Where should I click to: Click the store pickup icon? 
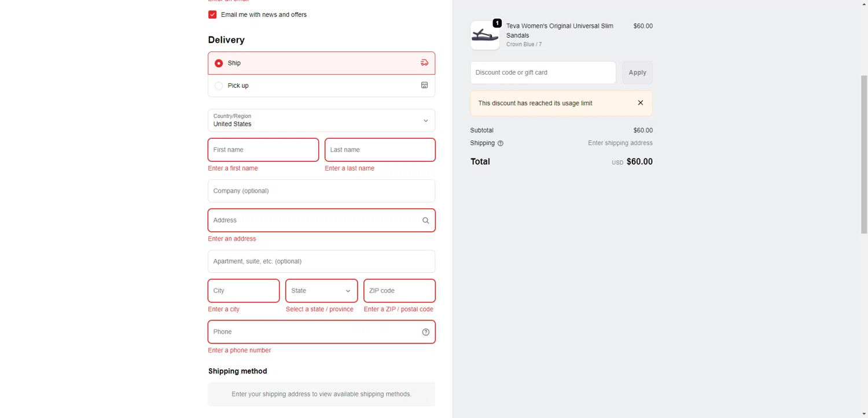(424, 86)
